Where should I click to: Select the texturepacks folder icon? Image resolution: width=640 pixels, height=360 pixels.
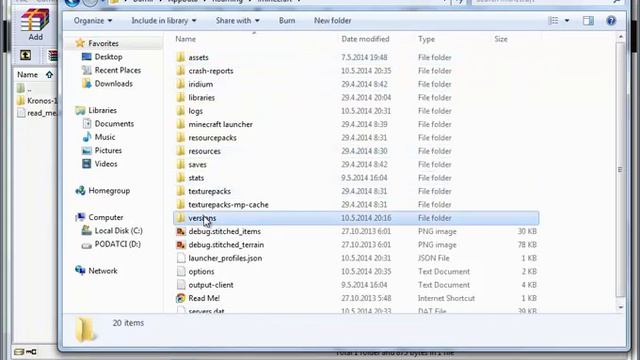181,191
